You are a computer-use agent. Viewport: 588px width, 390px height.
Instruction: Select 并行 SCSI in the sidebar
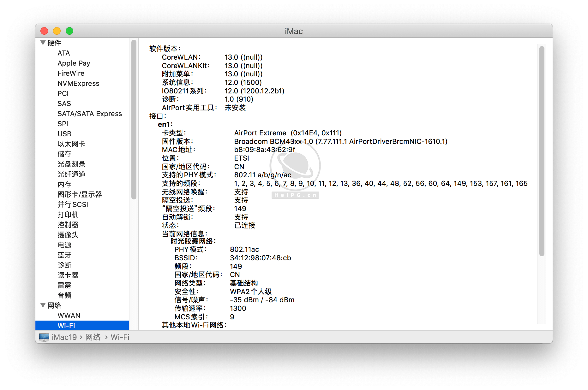tap(73, 204)
